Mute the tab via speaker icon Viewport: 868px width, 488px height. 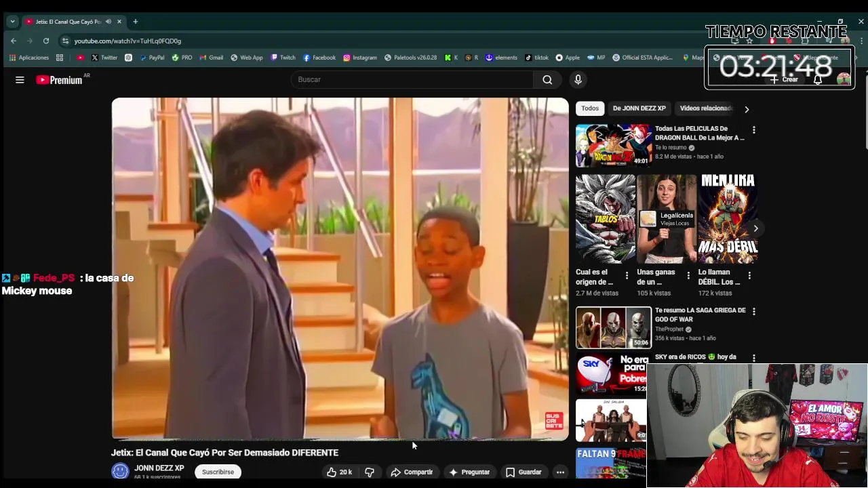108,22
